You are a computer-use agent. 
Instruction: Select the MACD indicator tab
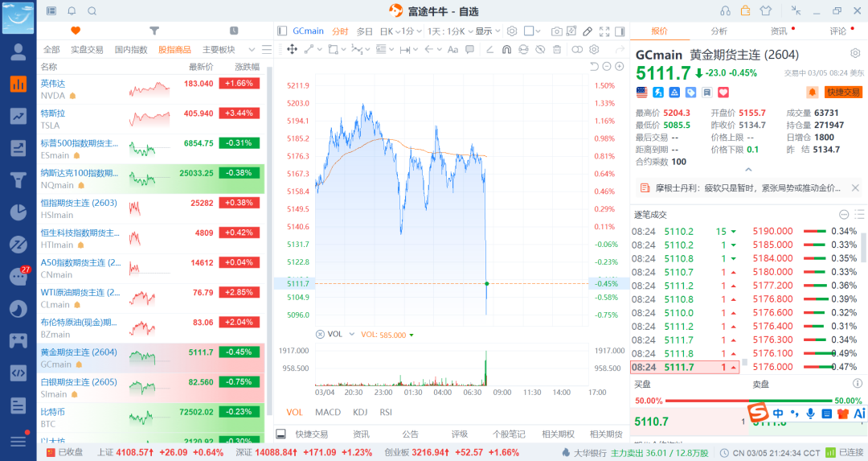tap(328, 412)
